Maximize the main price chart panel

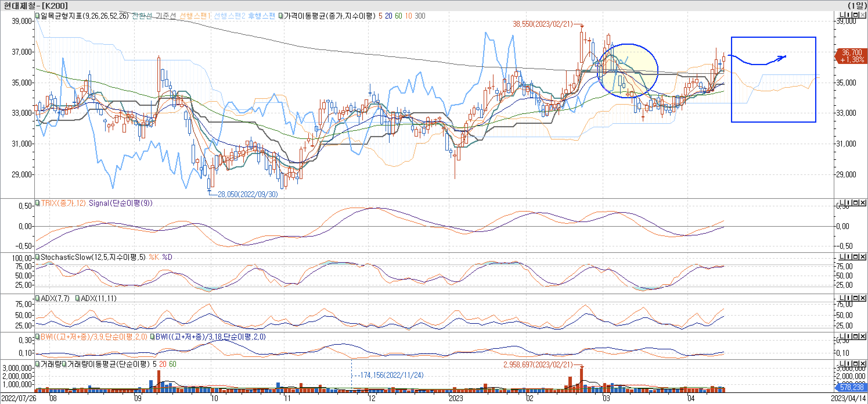pyautogui.click(x=856, y=15)
